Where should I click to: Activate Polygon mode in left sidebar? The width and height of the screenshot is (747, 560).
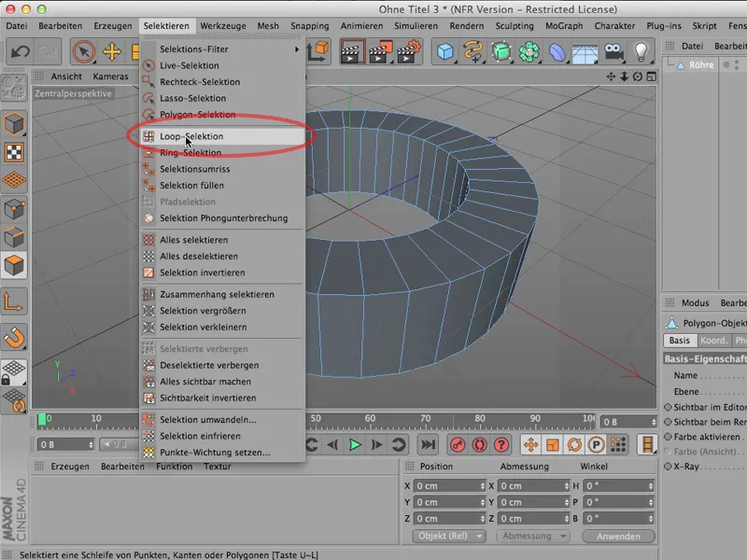(14, 266)
